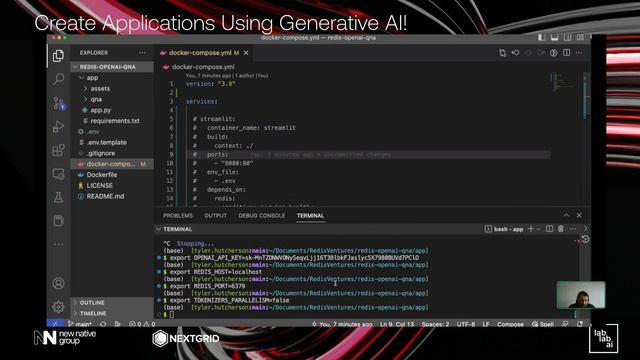The height and width of the screenshot is (360, 640).
Task: Close the docker-compose.yml editor tab
Action: click(246, 53)
